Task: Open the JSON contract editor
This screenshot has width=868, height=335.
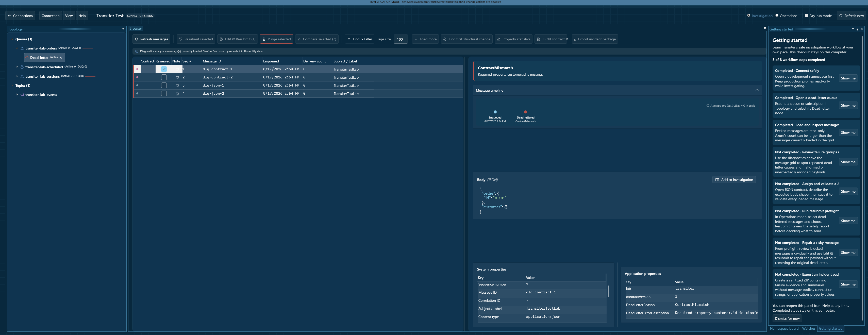Action: click(551, 39)
